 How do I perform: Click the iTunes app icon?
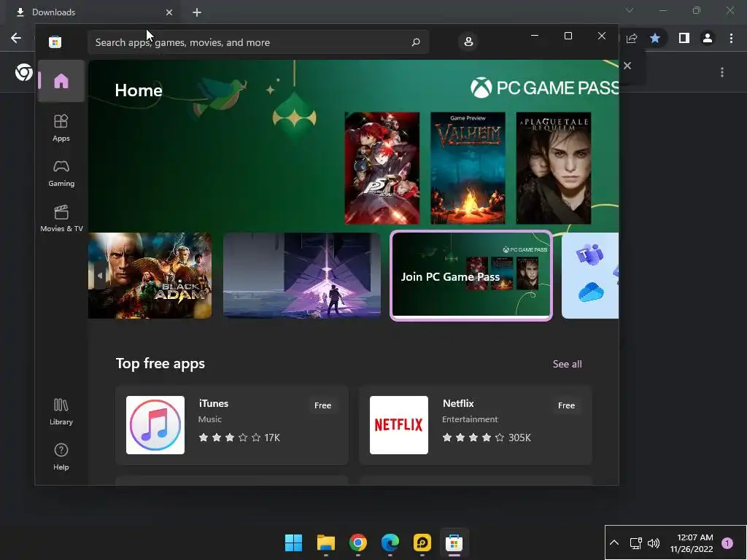click(155, 425)
